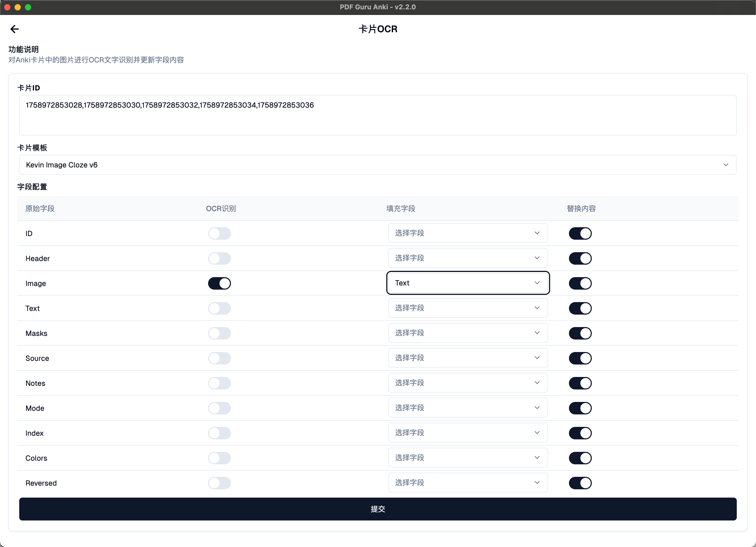Viewport: 756px width, 547px height.
Task: Open fill field dropdown in Reversed row
Action: tap(468, 483)
